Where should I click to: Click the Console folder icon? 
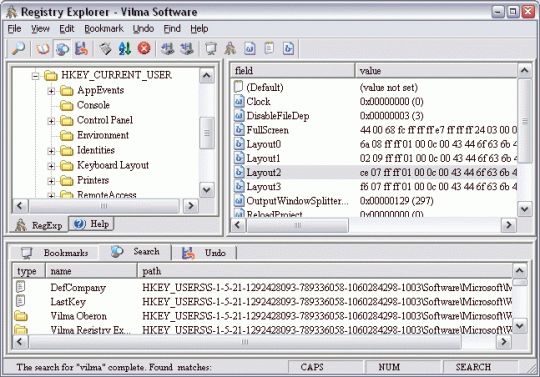point(66,105)
